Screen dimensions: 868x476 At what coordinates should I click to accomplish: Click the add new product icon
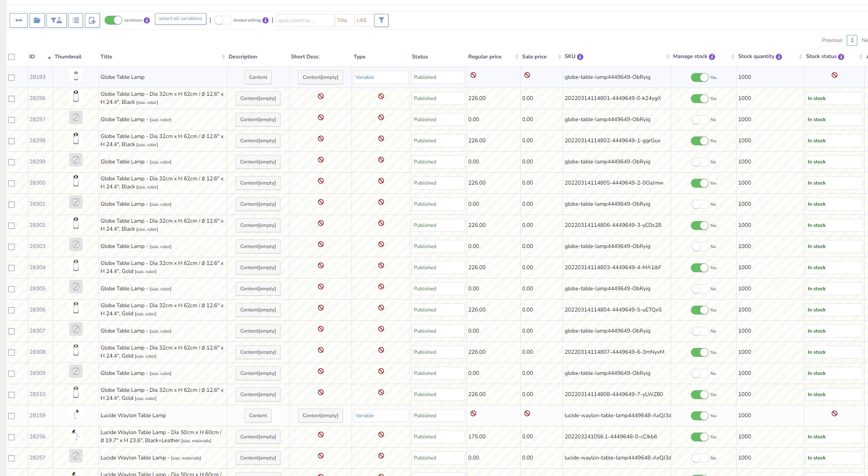92,20
